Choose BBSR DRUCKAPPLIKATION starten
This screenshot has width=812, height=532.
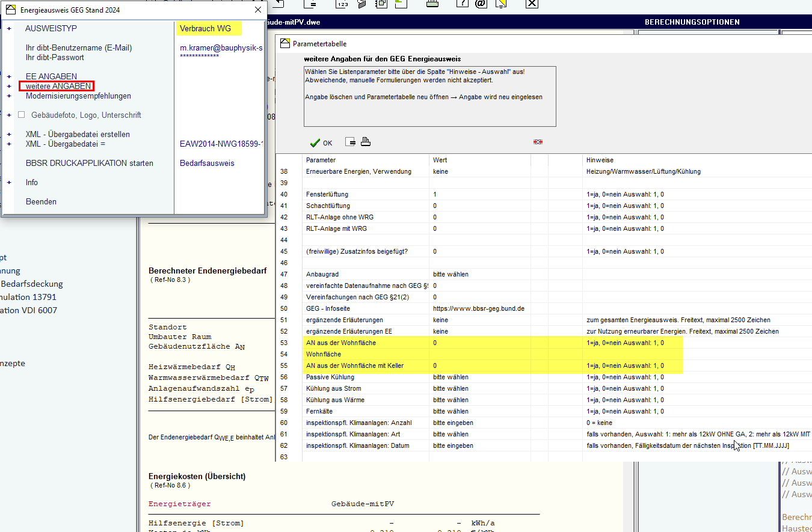89,163
